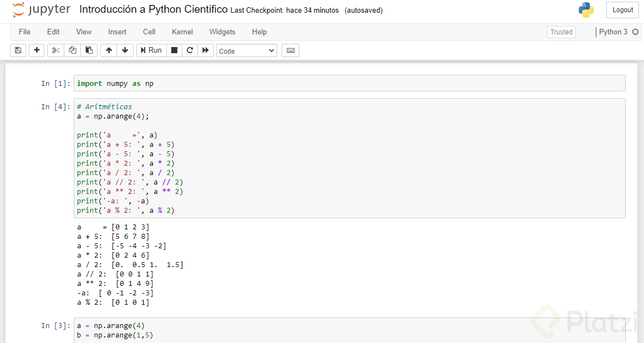The height and width of the screenshot is (343, 644).
Task: Click the Logout button
Action: click(x=622, y=9)
